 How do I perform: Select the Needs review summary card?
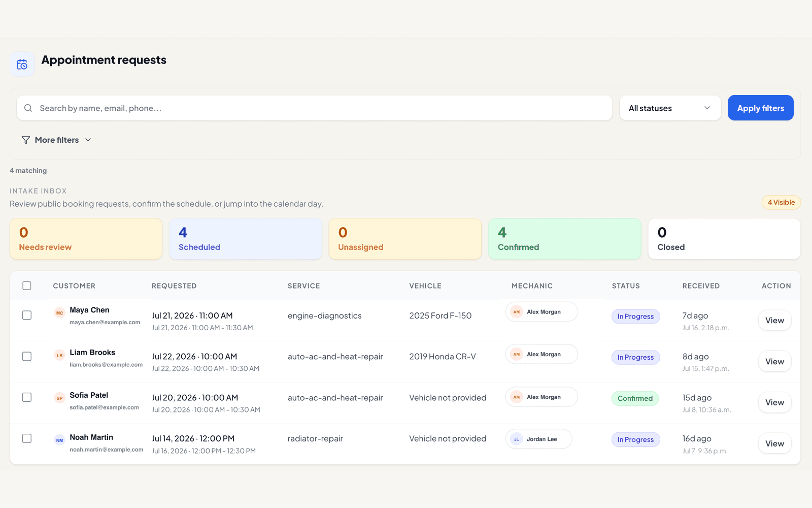pyautogui.click(x=86, y=239)
